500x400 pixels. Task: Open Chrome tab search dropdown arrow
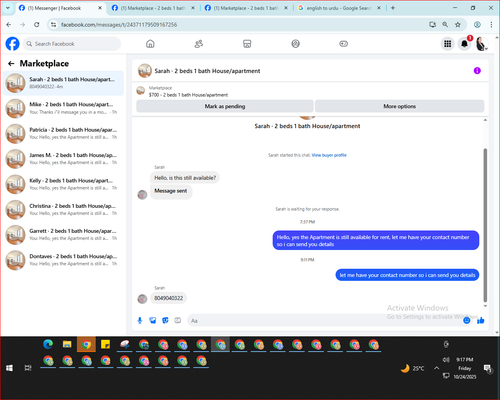(x=8, y=8)
